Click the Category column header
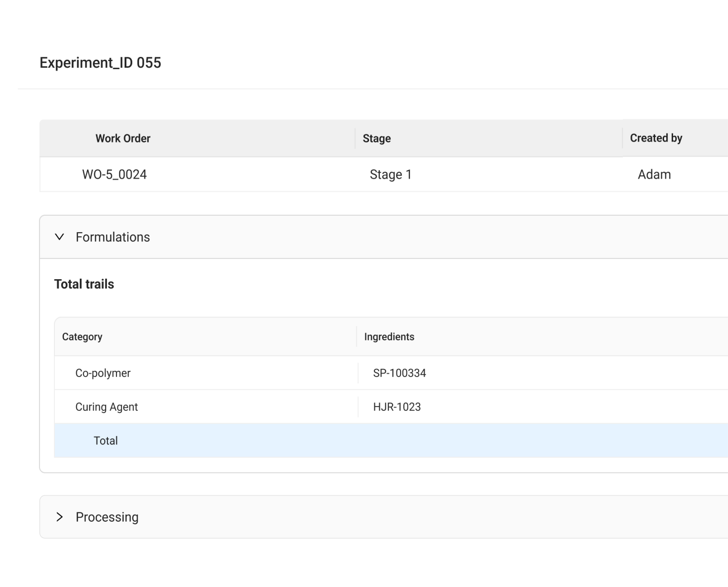The image size is (728, 587). (82, 337)
